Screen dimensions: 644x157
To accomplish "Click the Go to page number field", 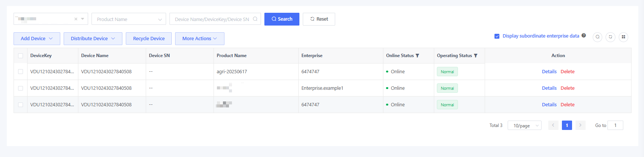I will [x=615, y=125].
